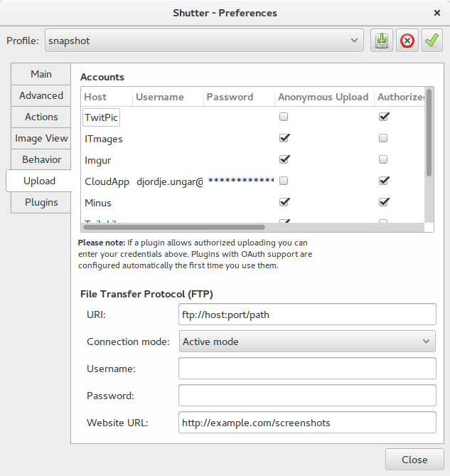Select the Image View tab
The height and width of the screenshot is (476, 450).
click(41, 138)
